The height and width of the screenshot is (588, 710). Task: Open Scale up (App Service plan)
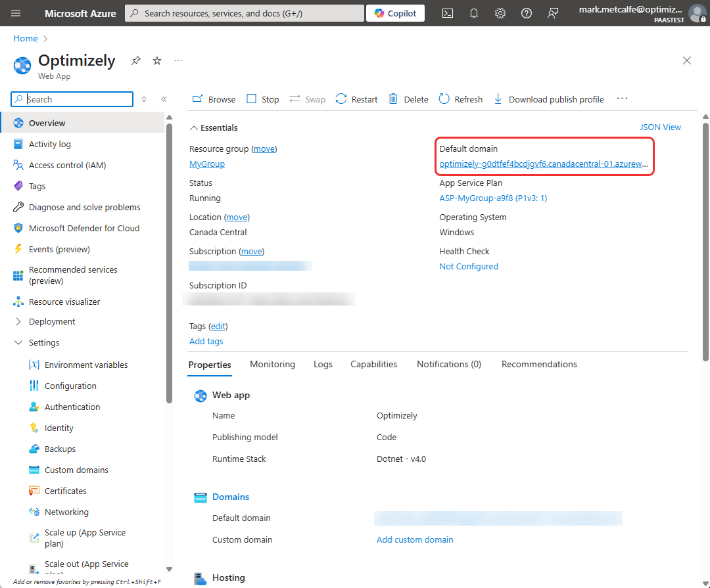coord(85,538)
